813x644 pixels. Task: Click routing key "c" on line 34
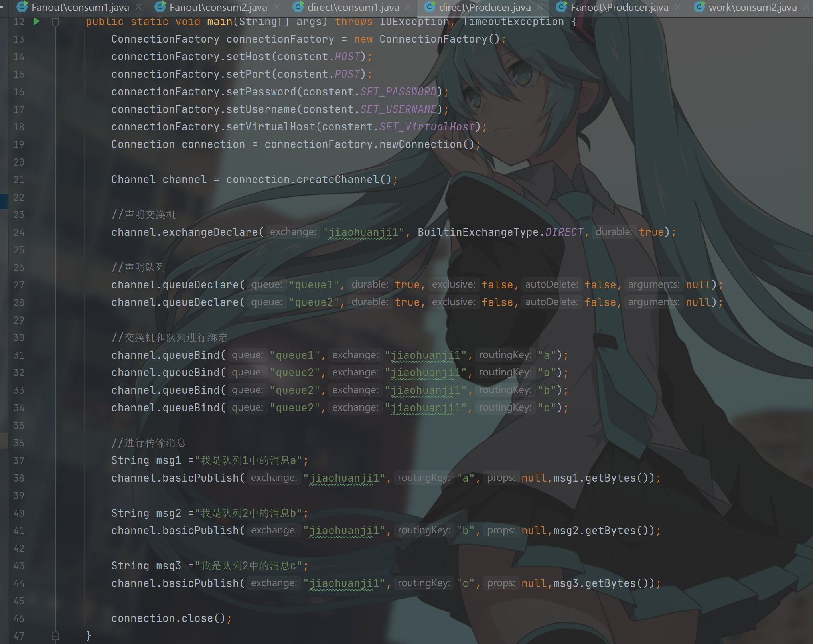[x=547, y=408]
